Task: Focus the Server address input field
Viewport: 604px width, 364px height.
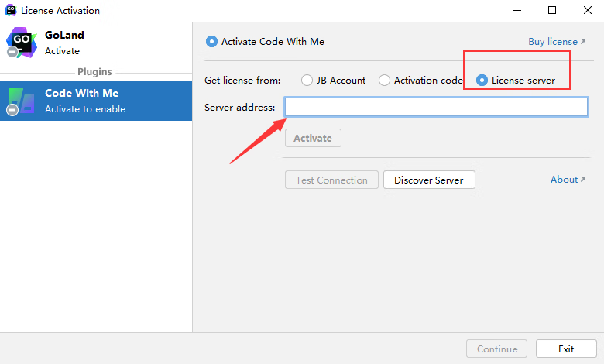Action: point(436,107)
